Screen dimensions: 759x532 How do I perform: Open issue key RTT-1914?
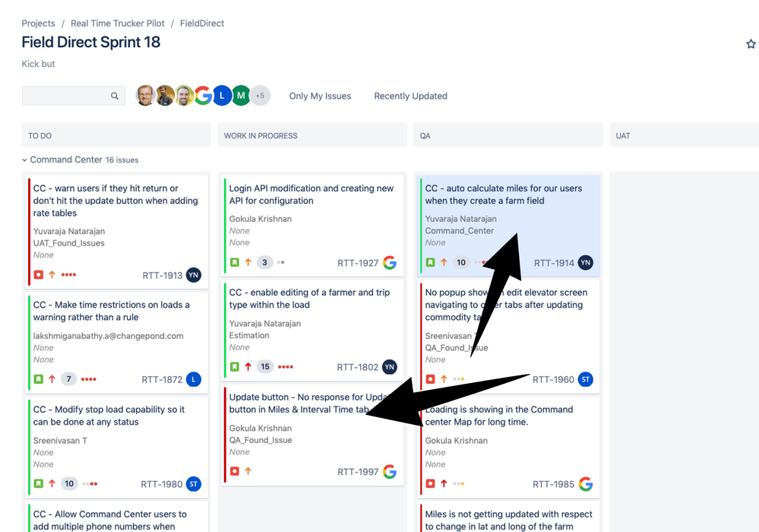pos(554,263)
